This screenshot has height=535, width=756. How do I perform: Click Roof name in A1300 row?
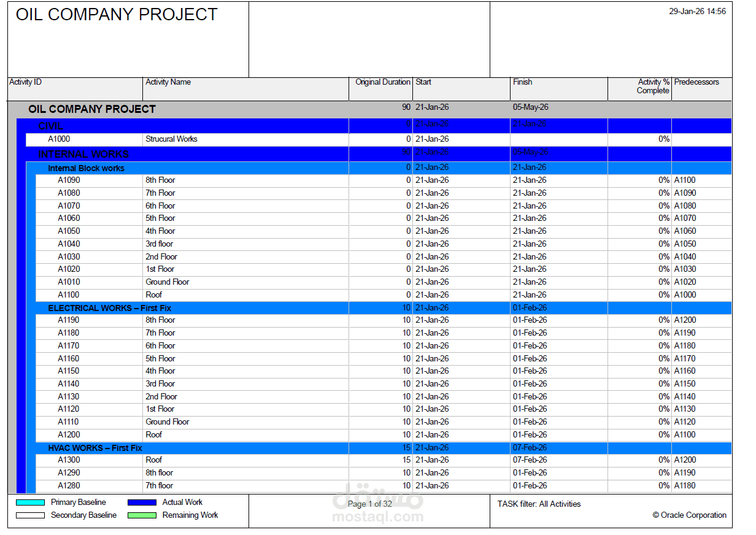point(154,460)
